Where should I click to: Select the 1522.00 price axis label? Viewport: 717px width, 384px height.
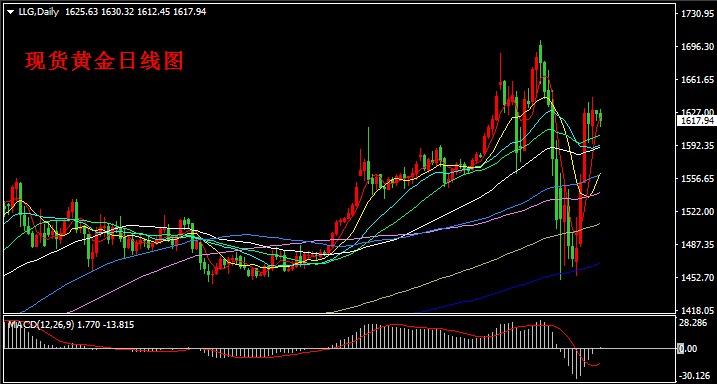[x=697, y=211]
